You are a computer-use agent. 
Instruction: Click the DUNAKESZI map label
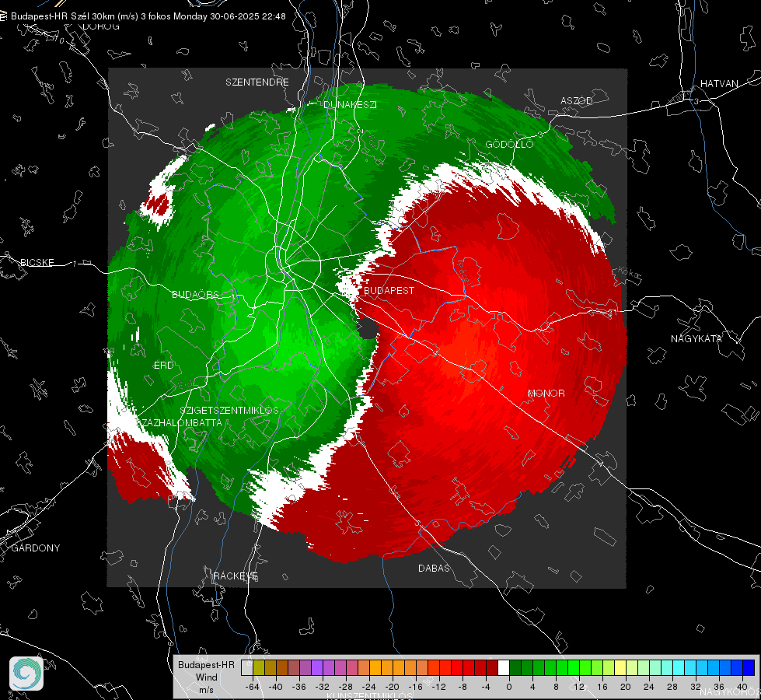350,104
